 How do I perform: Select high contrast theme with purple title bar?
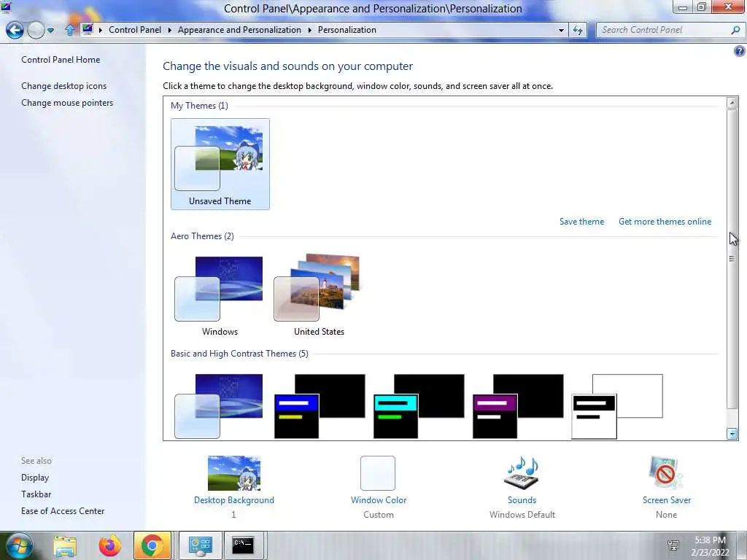[518, 405]
